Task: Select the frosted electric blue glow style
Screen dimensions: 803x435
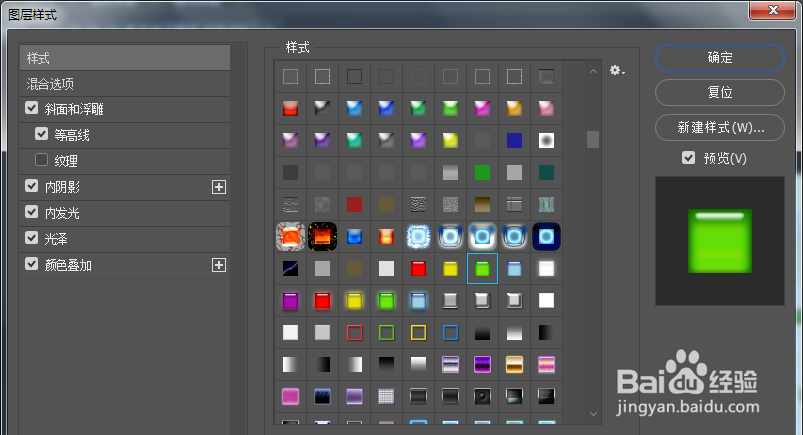Action: tap(418, 237)
